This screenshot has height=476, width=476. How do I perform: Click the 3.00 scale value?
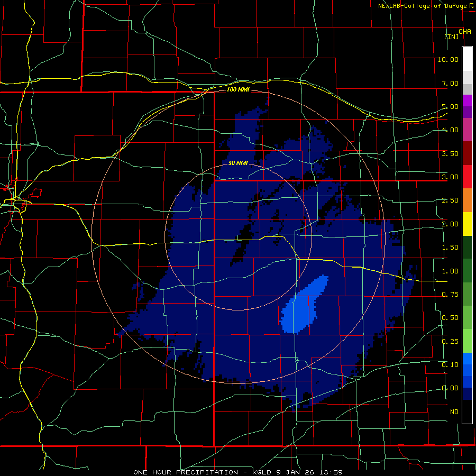point(450,177)
